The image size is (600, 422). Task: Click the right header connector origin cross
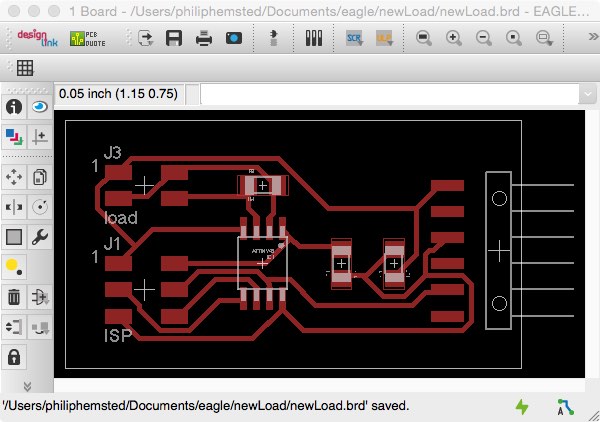coord(499,251)
